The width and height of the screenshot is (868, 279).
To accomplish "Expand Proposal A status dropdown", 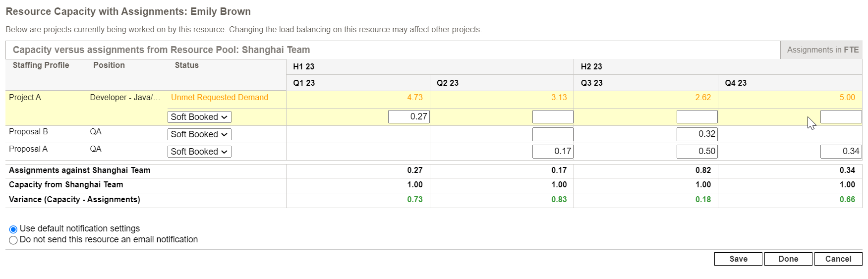I will point(199,152).
